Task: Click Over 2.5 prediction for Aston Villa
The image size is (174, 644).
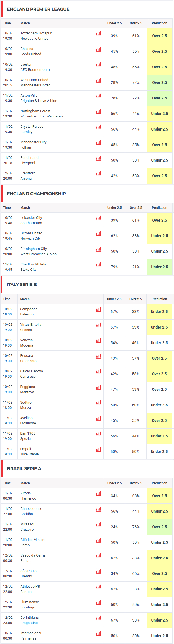Action: (160, 98)
